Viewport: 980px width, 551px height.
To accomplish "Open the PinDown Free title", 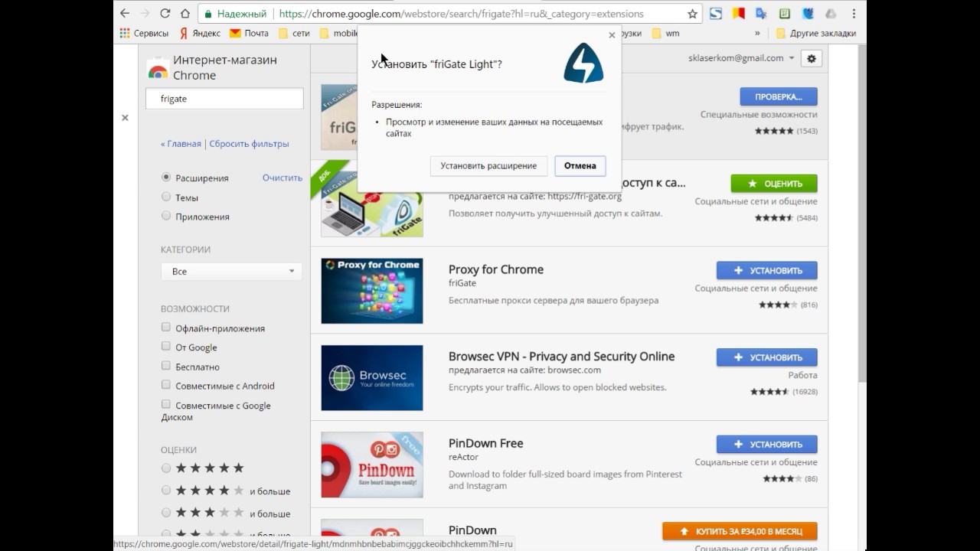I will pyautogui.click(x=486, y=443).
